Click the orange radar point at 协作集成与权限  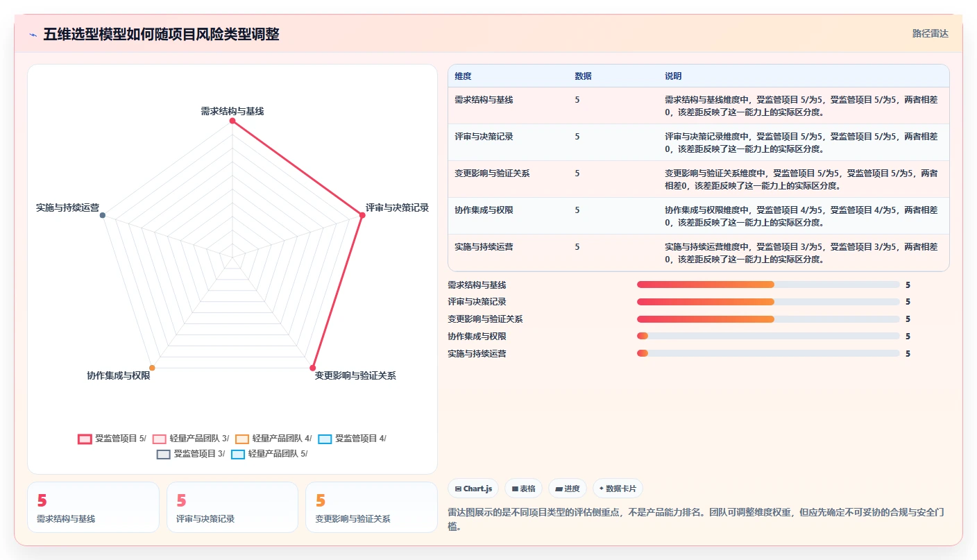pyautogui.click(x=152, y=368)
